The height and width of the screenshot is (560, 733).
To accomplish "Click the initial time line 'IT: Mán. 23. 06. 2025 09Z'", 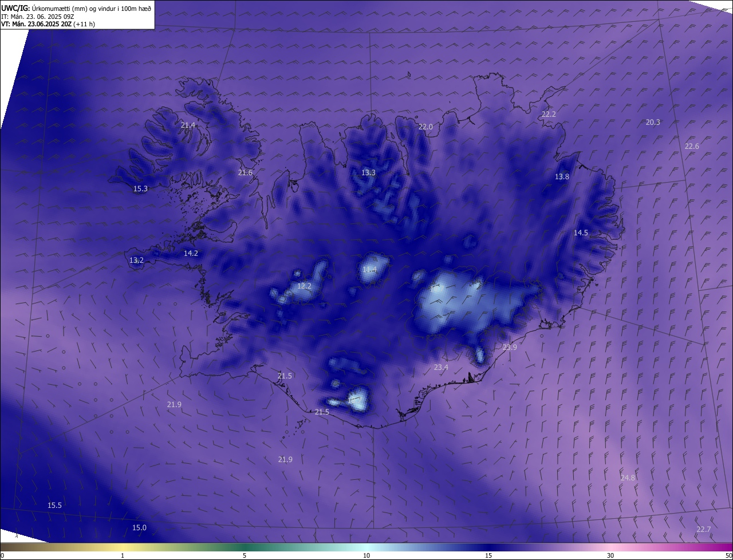I will [38, 17].
